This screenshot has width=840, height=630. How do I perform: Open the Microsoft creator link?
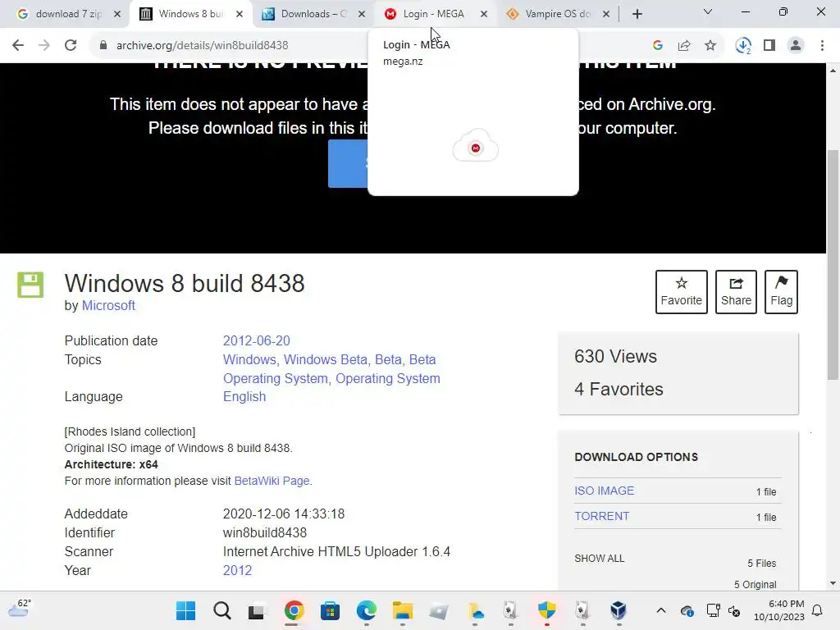point(108,305)
